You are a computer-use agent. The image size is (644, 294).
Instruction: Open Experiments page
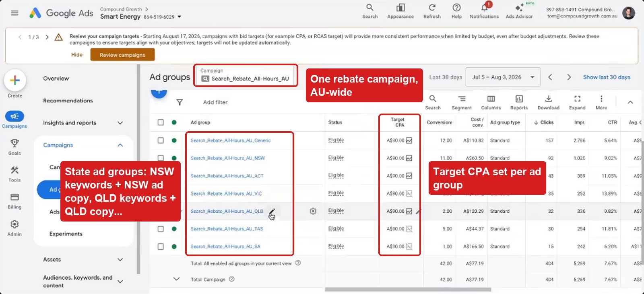66,234
